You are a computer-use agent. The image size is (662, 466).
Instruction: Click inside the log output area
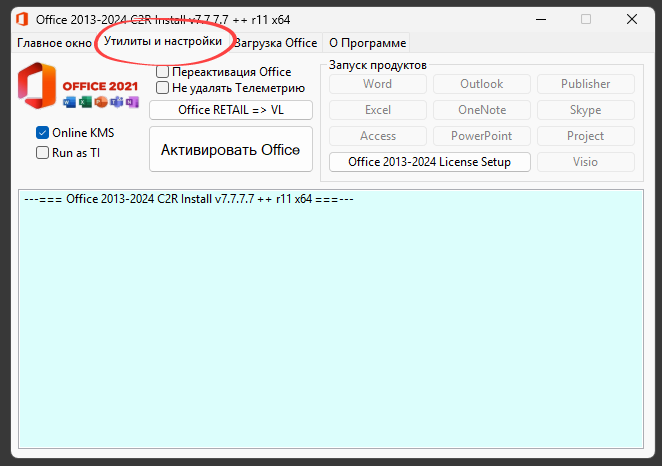click(x=330, y=320)
